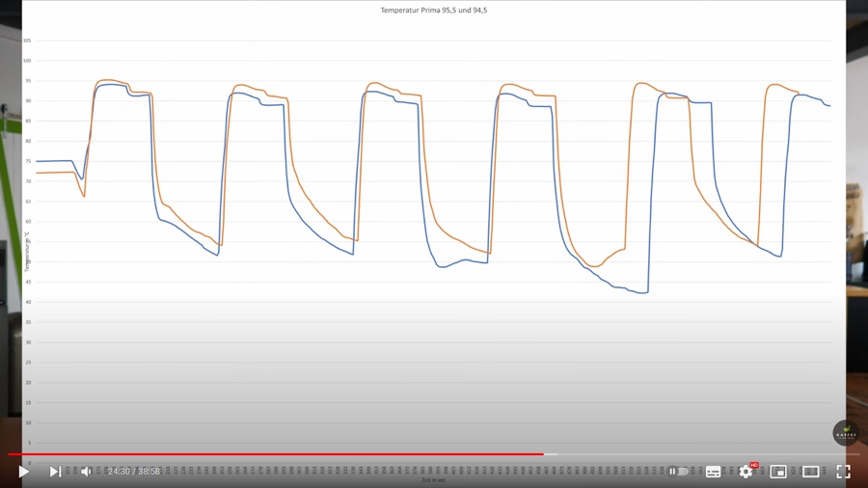The width and height of the screenshot is (868, 488).
Task: Open the video settings gear
Action: coord(746,472)
